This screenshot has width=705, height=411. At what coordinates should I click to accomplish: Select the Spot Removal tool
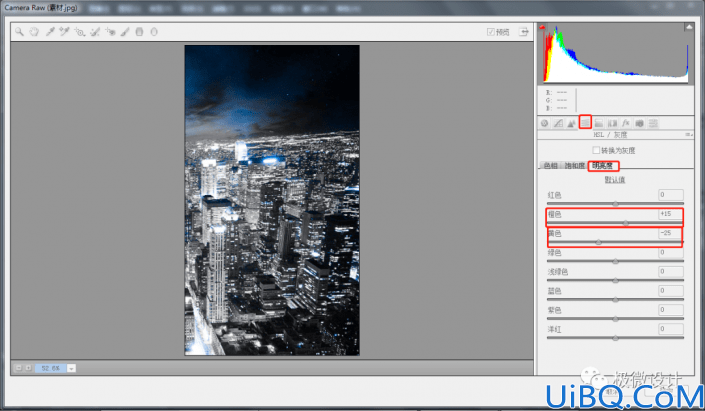pyautogui.click(x=95, y=31)
